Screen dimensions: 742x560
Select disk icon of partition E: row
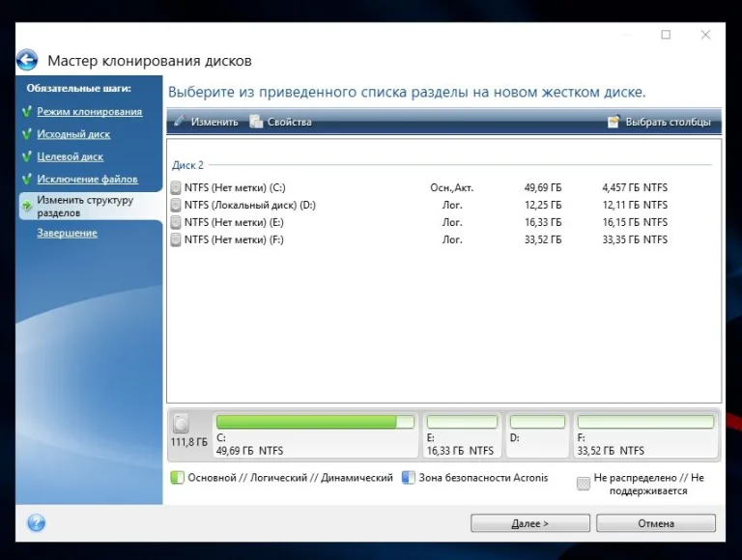point(176,222)
